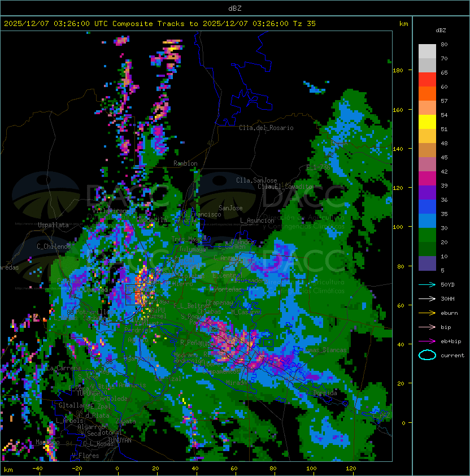Pick the light grey 70–80 dBZ swatch
This screenshot has height=476, width=470.
427,51
